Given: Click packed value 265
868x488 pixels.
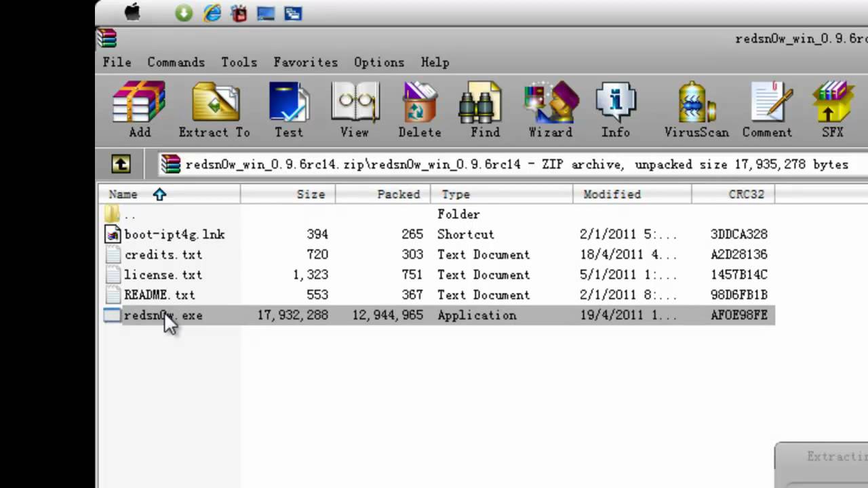Looking at the screenshot, I should click(412, 235).
